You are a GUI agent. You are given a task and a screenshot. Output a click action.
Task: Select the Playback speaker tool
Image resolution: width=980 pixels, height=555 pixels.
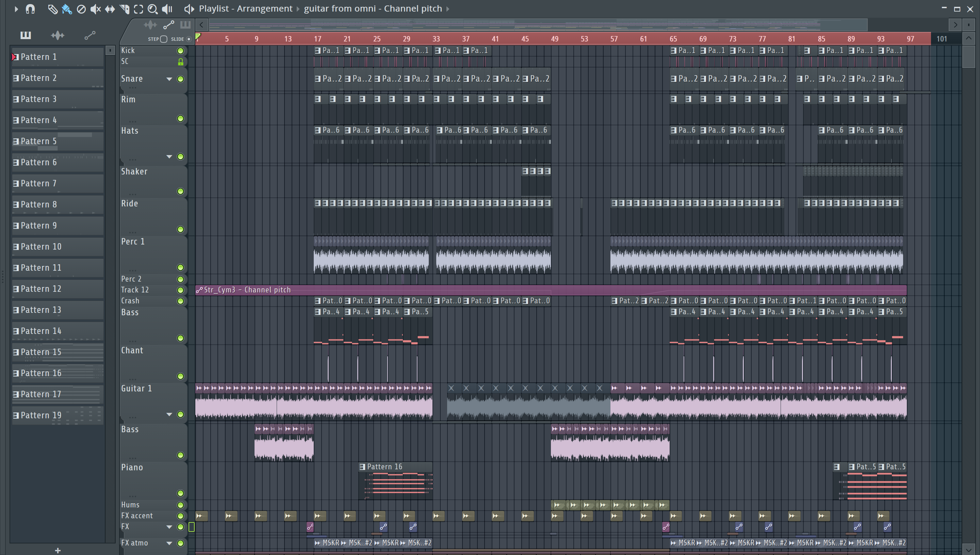point(167,9)
